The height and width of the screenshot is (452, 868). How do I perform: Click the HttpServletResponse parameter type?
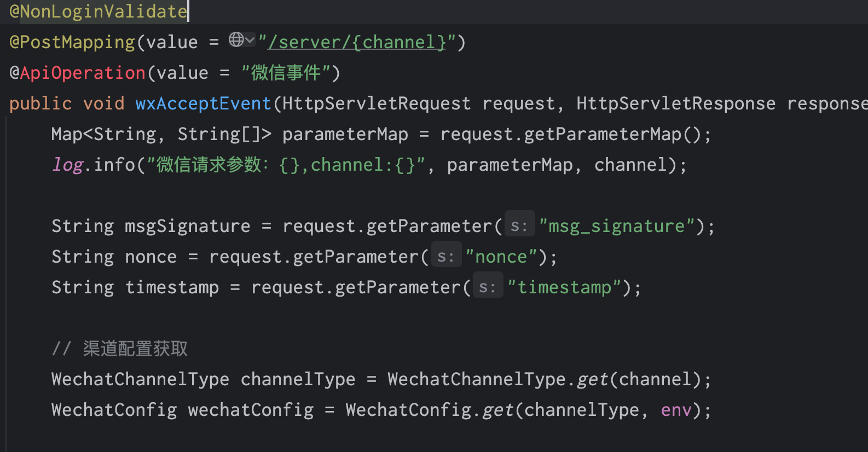[676, 103]
